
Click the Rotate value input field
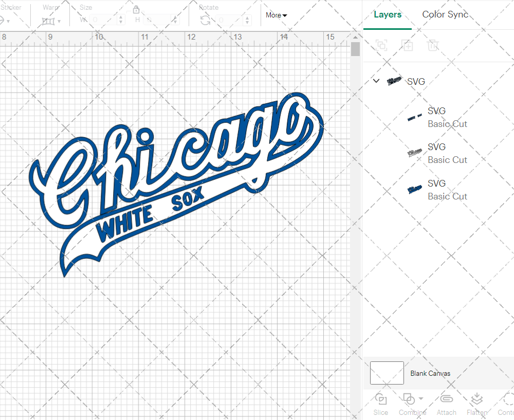tap(229, 21)
